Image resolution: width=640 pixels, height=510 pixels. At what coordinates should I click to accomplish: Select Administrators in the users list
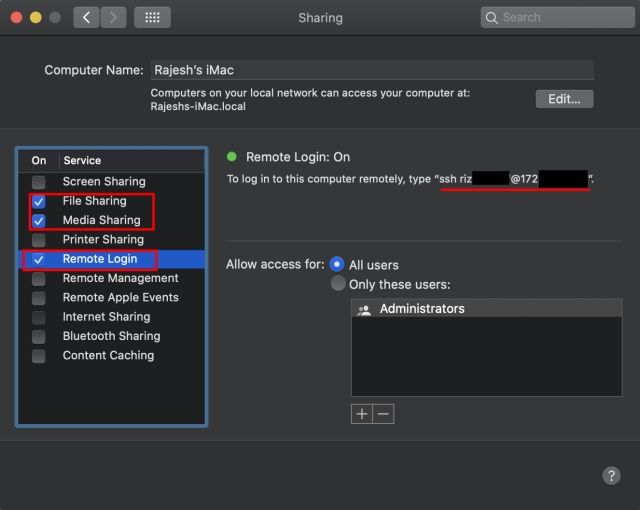coord(487,308)
